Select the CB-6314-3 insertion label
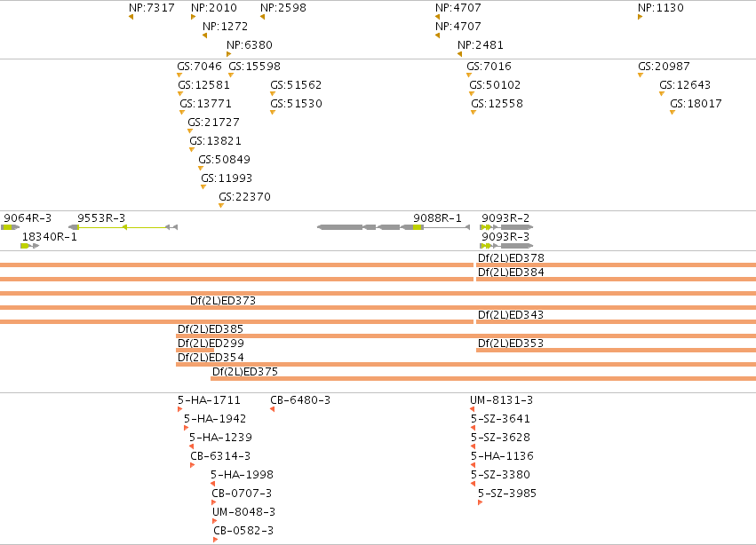Screen dimensions: 756x545 pyautogui.click(x=220, y=456)
